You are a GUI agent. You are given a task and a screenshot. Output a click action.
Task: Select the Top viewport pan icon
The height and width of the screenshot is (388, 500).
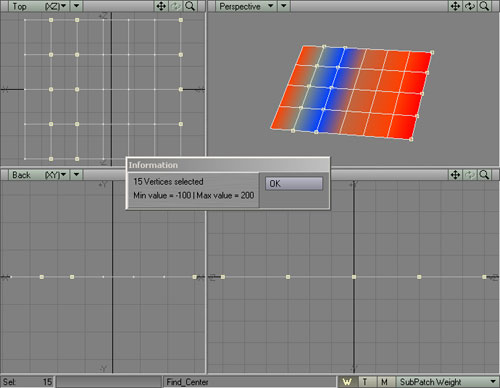pyautogui.click(x=161, y=6)
